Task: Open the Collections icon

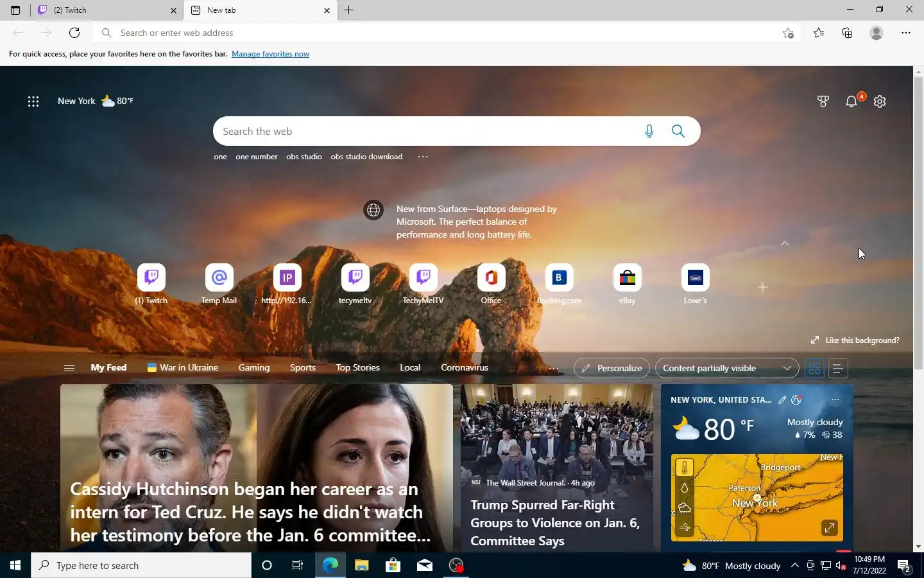Action: 847,33
